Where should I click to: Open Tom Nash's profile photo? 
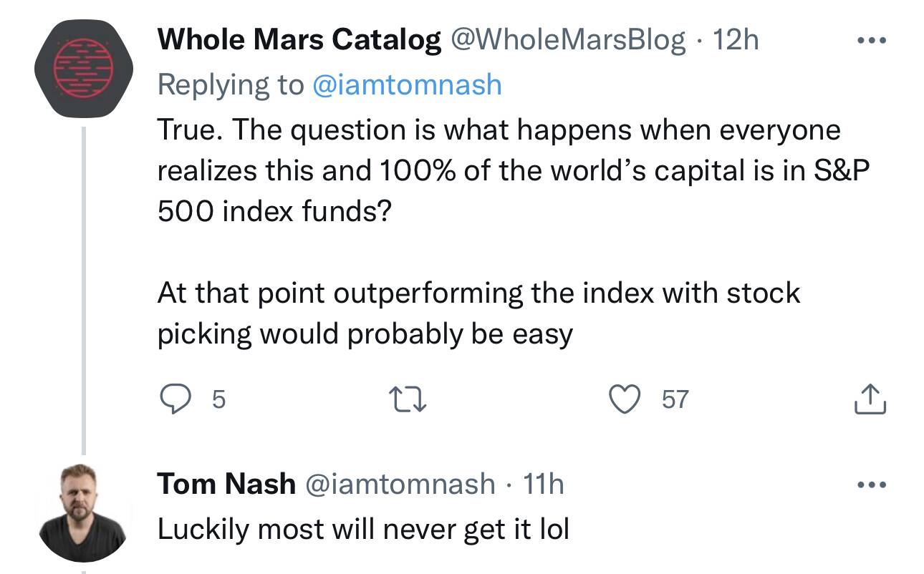coord(84,513)
